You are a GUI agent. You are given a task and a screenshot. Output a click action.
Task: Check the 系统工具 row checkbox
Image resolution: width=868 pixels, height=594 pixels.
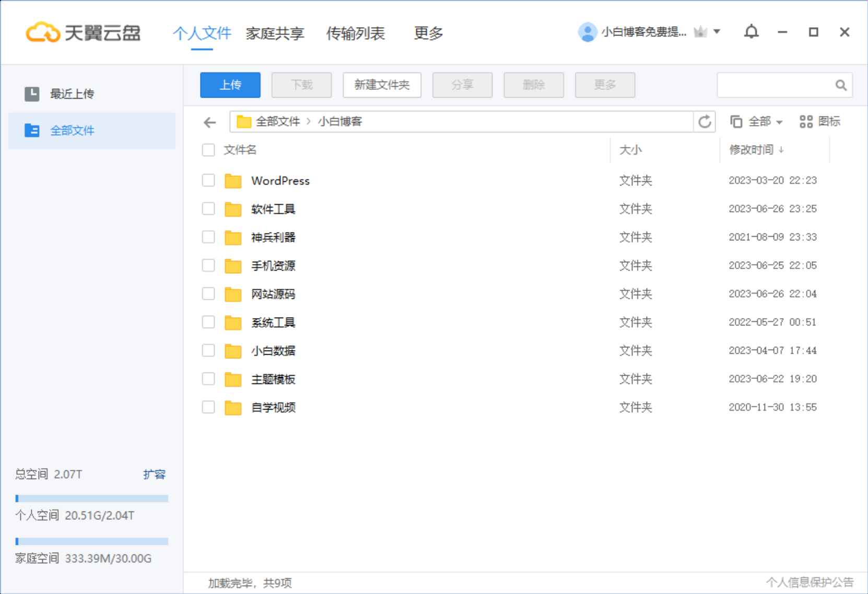click(x=208, y=322)
